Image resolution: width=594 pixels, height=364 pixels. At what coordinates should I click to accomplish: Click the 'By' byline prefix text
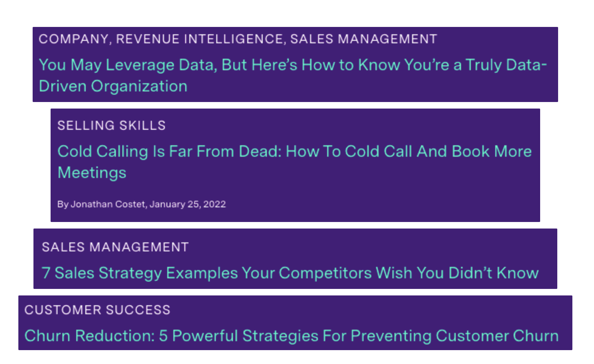tap(62, 204)
